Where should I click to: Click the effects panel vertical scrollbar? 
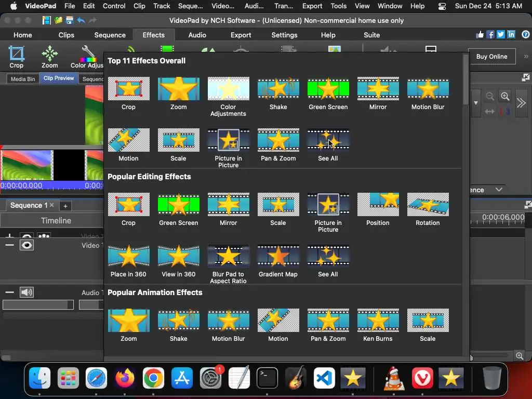[x=465, y=79]
